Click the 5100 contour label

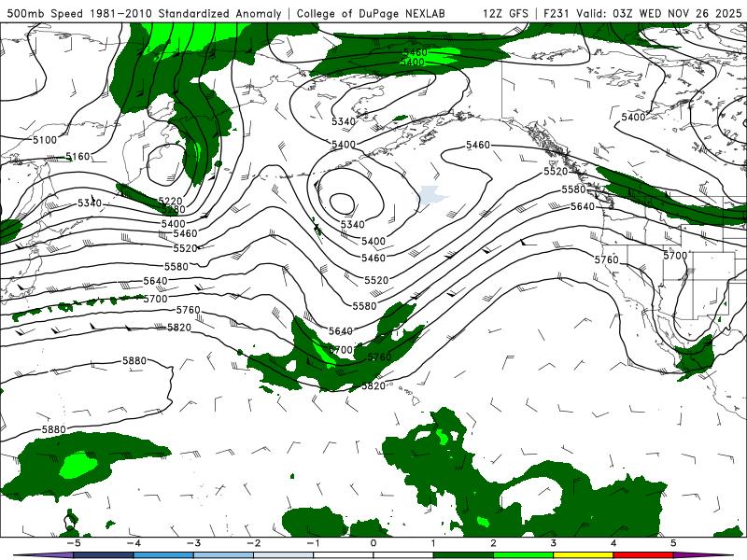(45, 140)
